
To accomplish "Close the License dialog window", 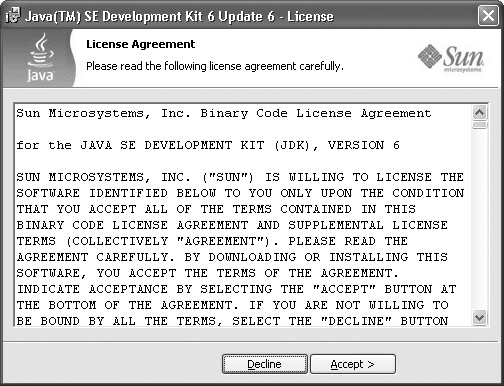I will tap(488, 16).
